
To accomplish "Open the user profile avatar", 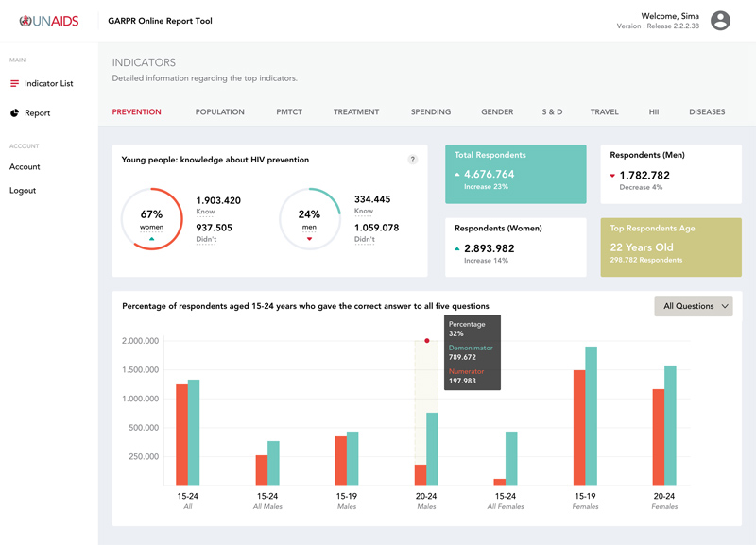I will [x=724, y=19].
